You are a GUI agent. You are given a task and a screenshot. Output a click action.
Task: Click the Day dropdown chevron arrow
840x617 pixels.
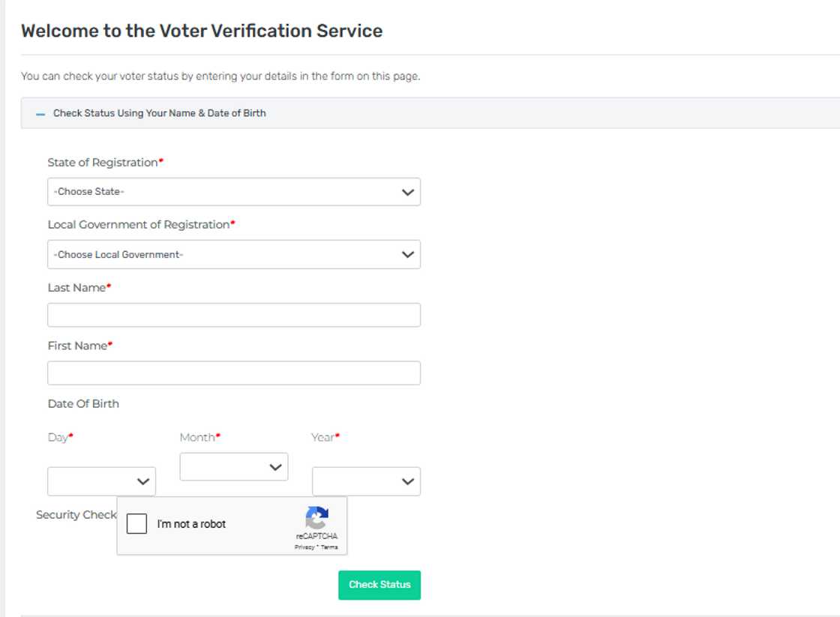(142, 481)
